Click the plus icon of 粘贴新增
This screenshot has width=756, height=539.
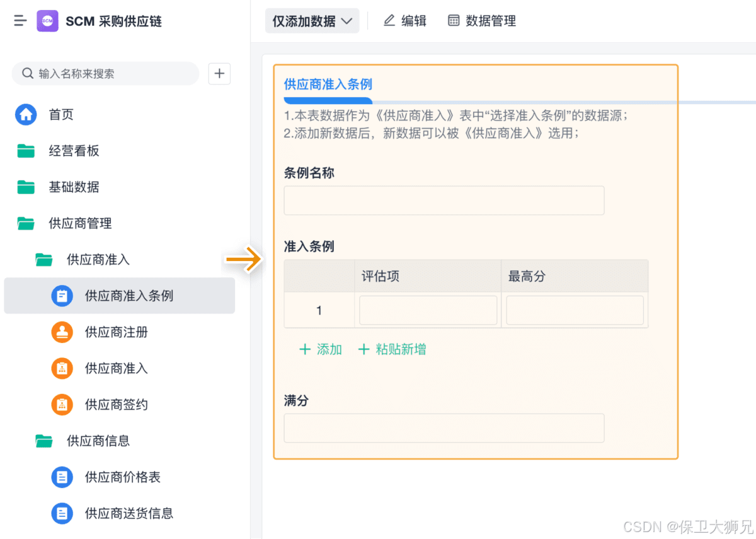tap(364, 349)
